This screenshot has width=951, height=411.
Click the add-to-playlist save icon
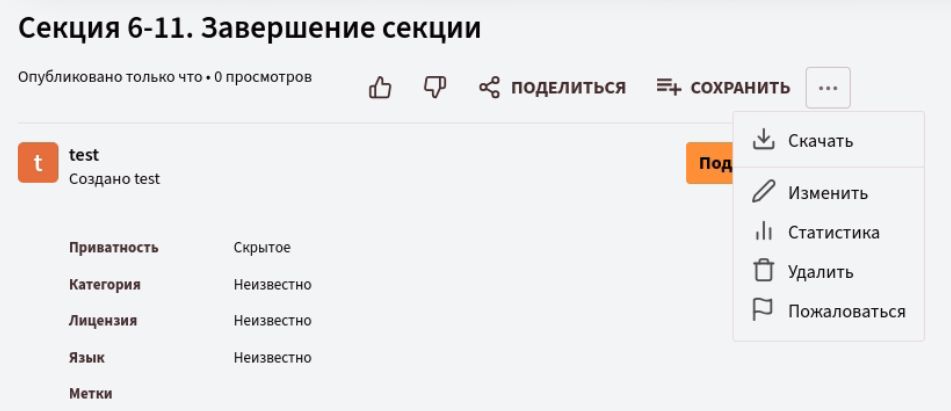pyautogui.click(x=669, y=87)
